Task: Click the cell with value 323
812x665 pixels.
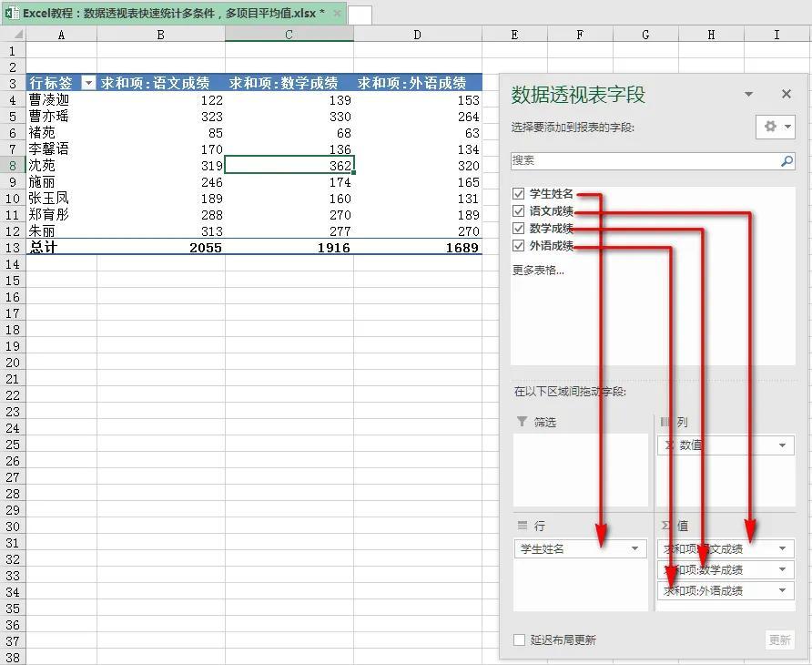Action: (x=160, y=116)
